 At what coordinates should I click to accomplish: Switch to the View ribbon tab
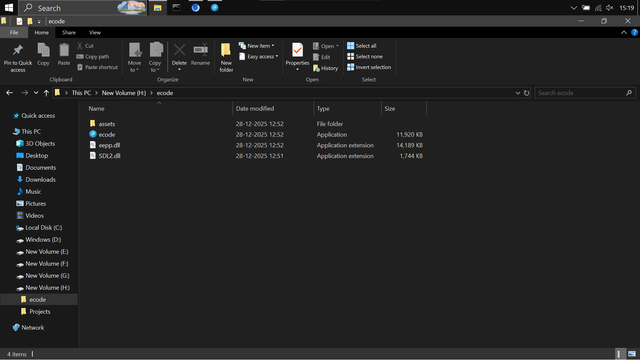click(x=95, y=33)
